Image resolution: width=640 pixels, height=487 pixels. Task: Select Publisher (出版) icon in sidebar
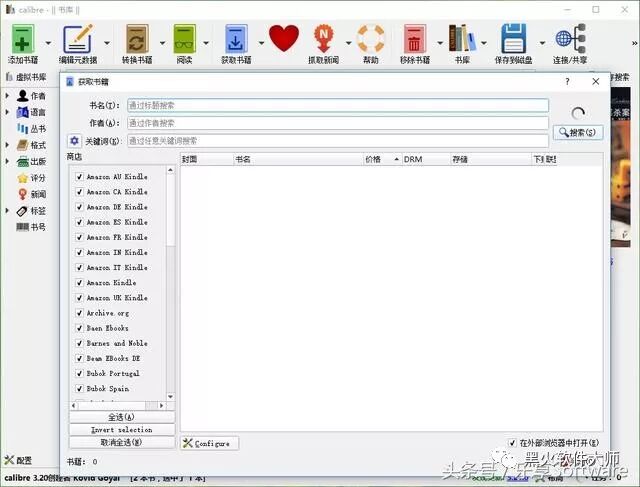pos(22,161)
